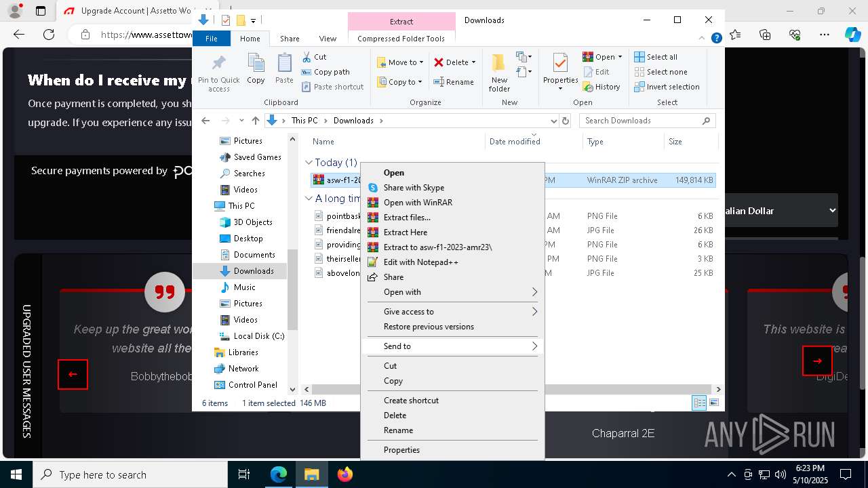Viewport: 868px width, 488px height.
Task: Switch to the Share ribbon tab
Action: tap(290, 39)
